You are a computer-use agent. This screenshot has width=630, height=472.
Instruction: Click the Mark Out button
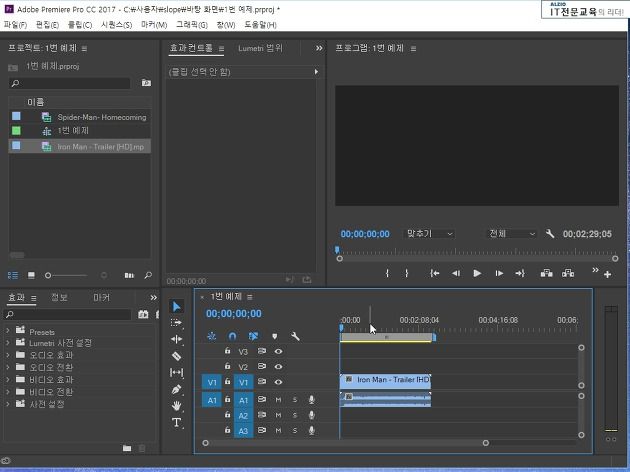pos(407,273)
